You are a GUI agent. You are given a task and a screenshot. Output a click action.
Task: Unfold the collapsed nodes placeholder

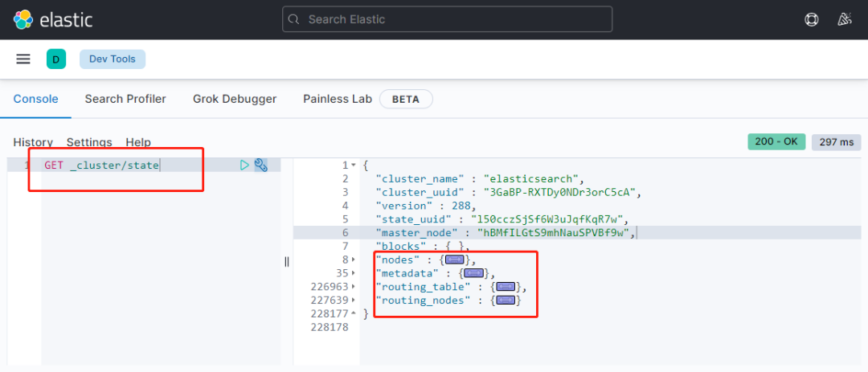coord(454,260)
